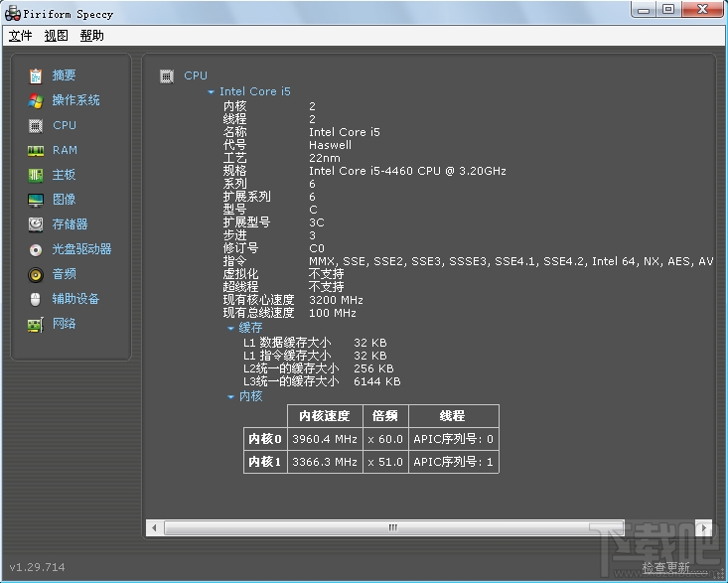Image resolution: width=728 pixels, height=583 pixels.
Task: Click the RAM memory stick icon
Action: pos(36,150)
